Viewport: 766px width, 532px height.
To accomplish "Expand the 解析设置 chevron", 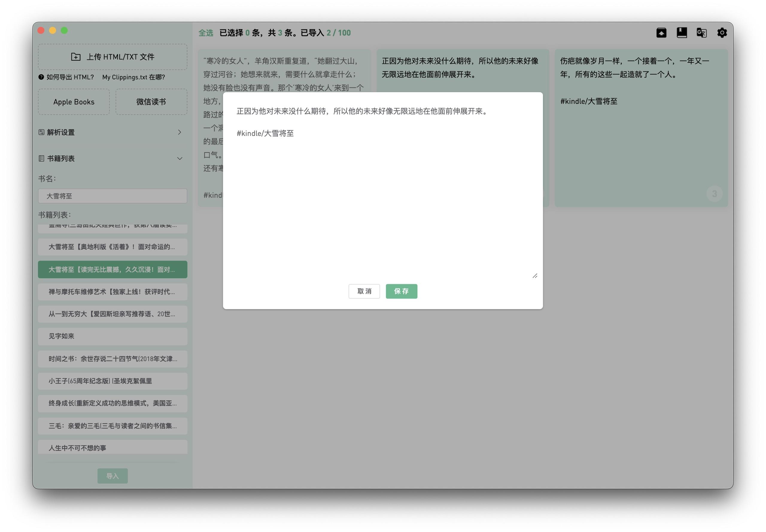I will point(180,132).
